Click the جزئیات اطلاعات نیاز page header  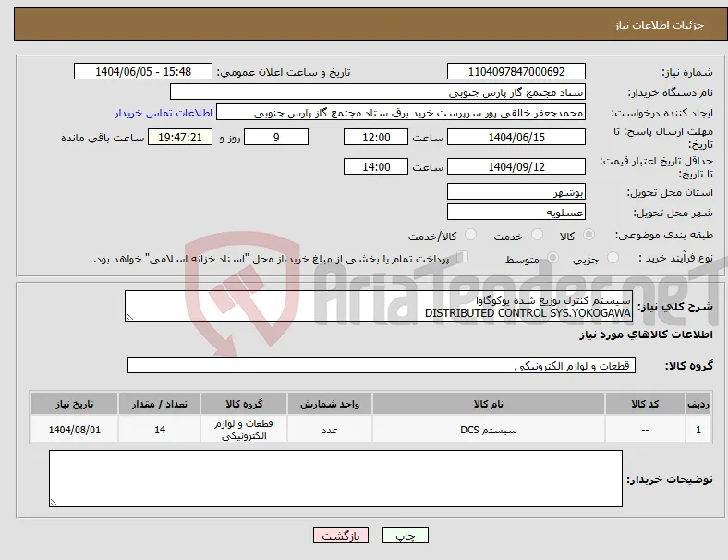(x=660, y=25)
